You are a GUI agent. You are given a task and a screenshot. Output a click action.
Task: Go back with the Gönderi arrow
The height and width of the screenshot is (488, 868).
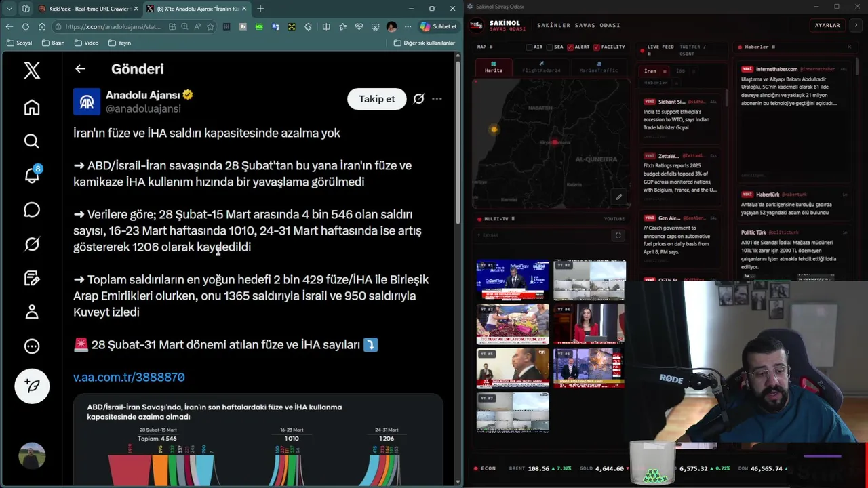[x=80, y=68]
